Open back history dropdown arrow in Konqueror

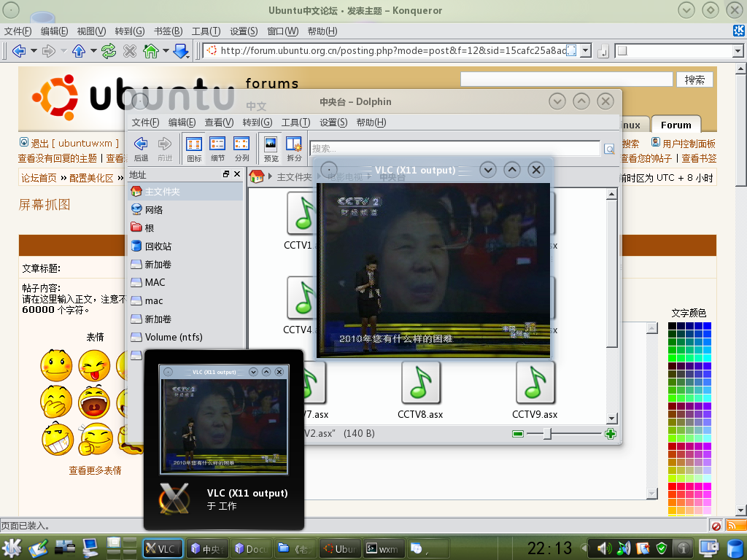click(x=34, y=50)
